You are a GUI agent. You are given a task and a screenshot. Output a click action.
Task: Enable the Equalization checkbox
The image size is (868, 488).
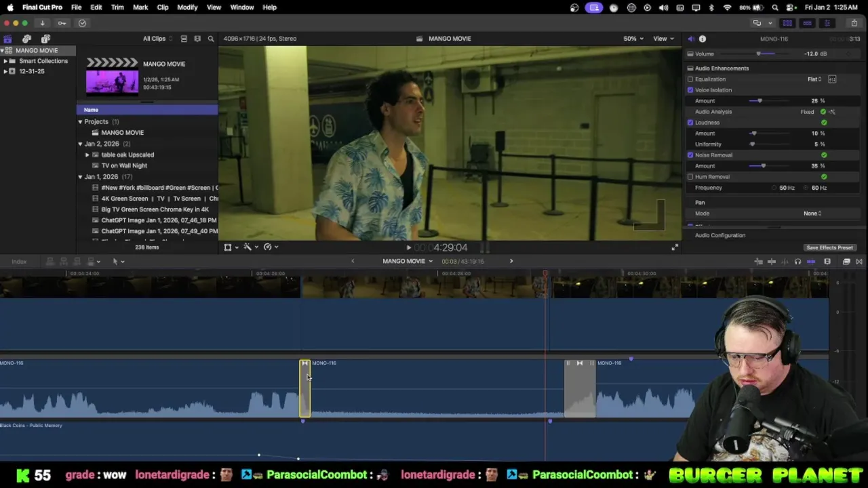690,79
